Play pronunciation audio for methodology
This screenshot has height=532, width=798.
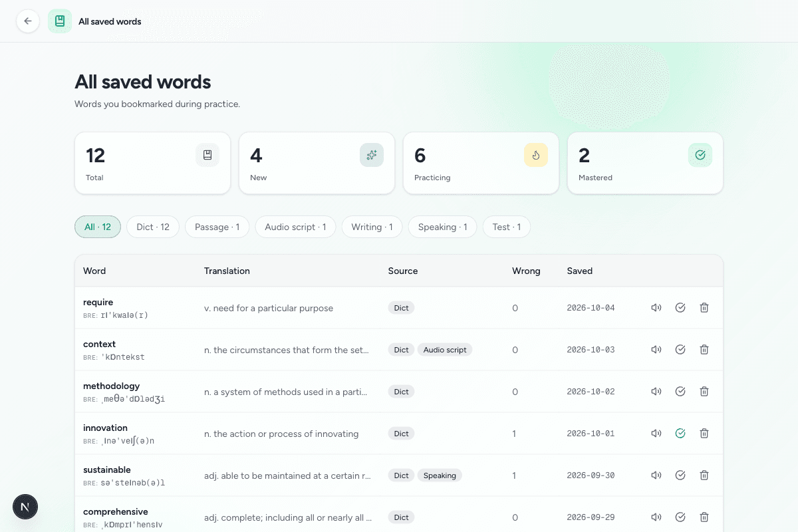[x=656, y=392]
